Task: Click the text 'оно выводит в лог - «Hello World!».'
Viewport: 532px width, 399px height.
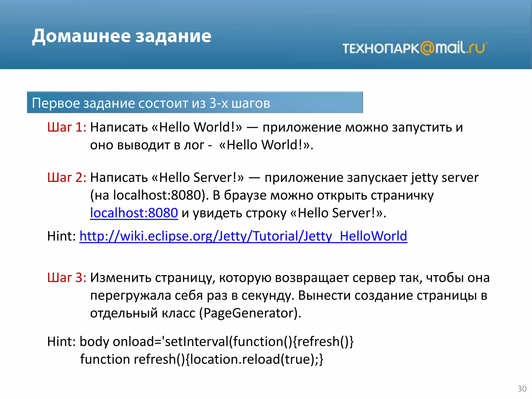Action: point(202,145)
